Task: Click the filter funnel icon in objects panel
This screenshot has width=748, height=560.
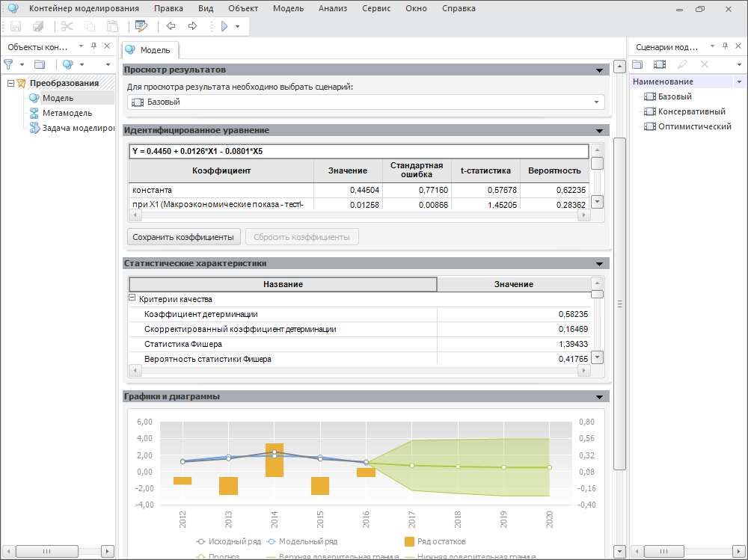Action: pyautogui.click(x=9, y=65)
